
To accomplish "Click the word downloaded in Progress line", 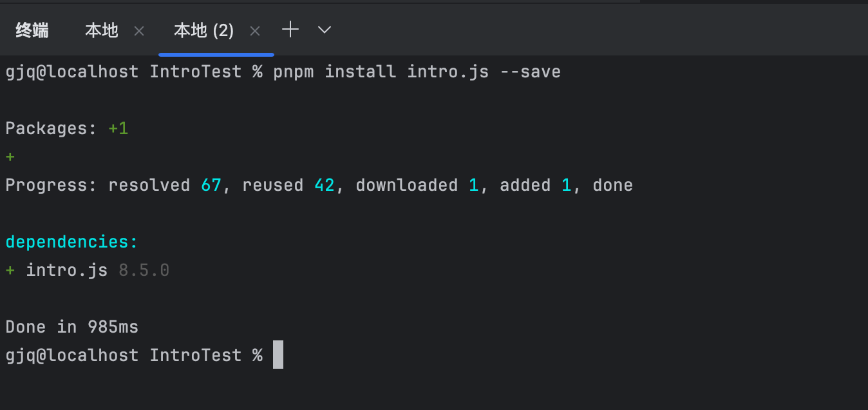I will coord(406,185).
